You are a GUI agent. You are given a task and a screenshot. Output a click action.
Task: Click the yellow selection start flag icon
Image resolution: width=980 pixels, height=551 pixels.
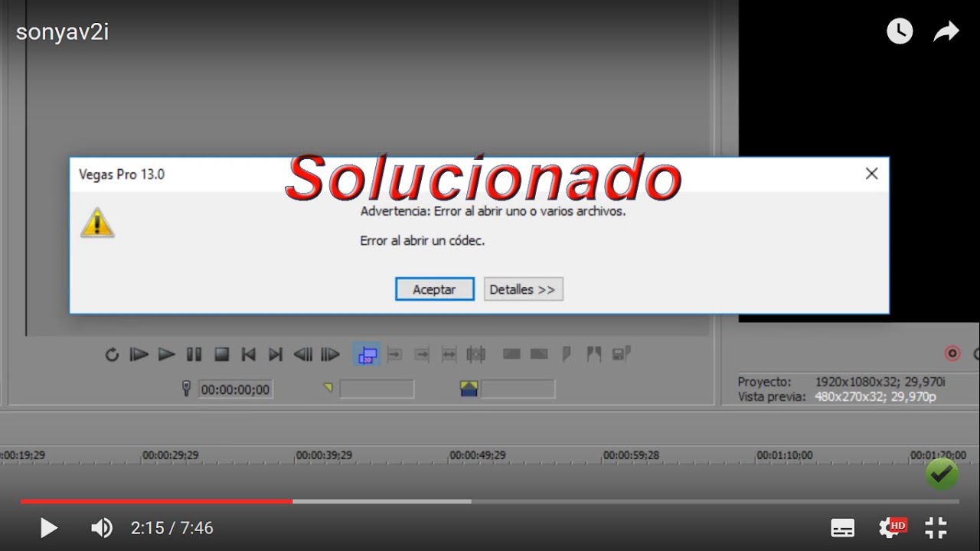[x=328, y=388]
